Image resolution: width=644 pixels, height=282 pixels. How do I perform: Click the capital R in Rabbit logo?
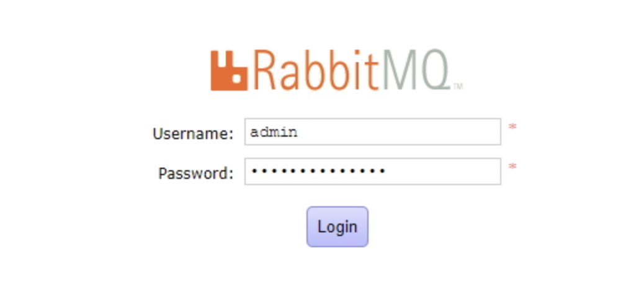(x=267, y=70)
